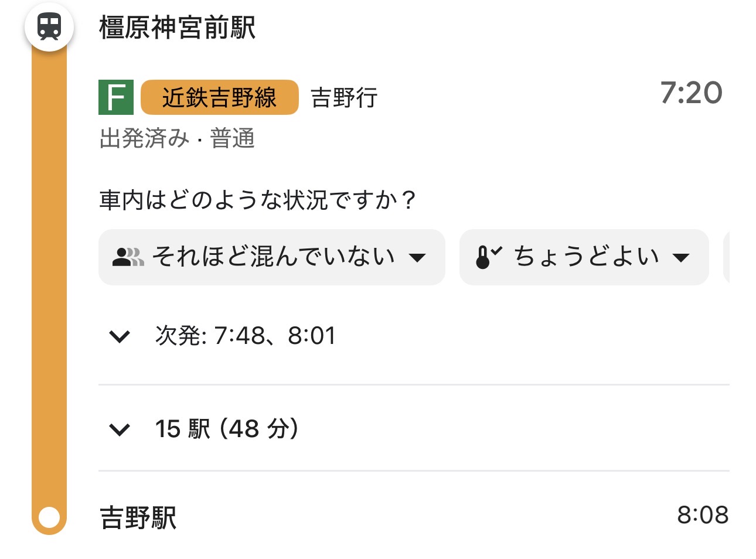Open the ちょうどよい temperature dropdown
Image resolution: width=756 pixels, height=559 pixels.
point(584,257)
